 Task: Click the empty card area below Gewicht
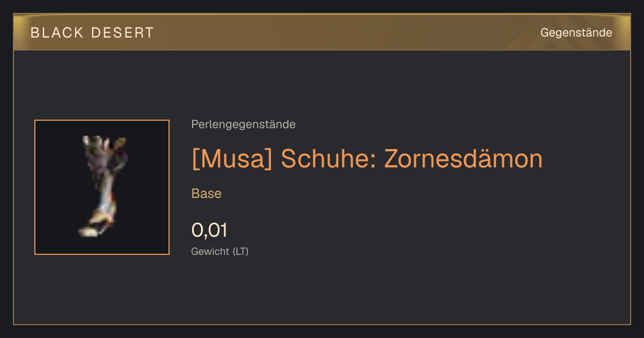376,292
